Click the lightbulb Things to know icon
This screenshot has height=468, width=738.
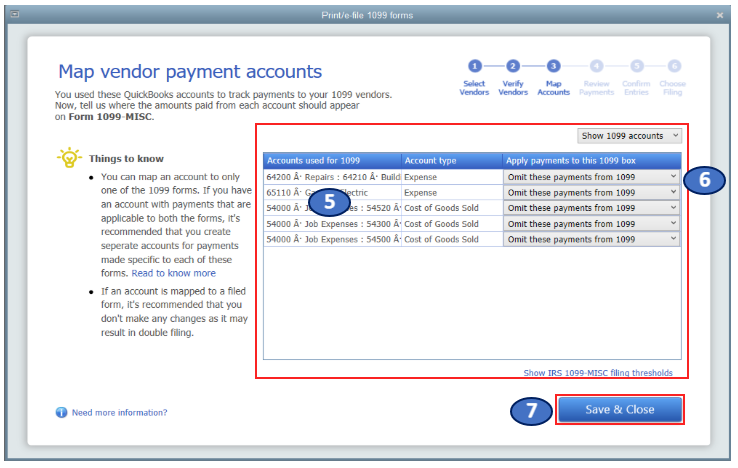point(69,158)
